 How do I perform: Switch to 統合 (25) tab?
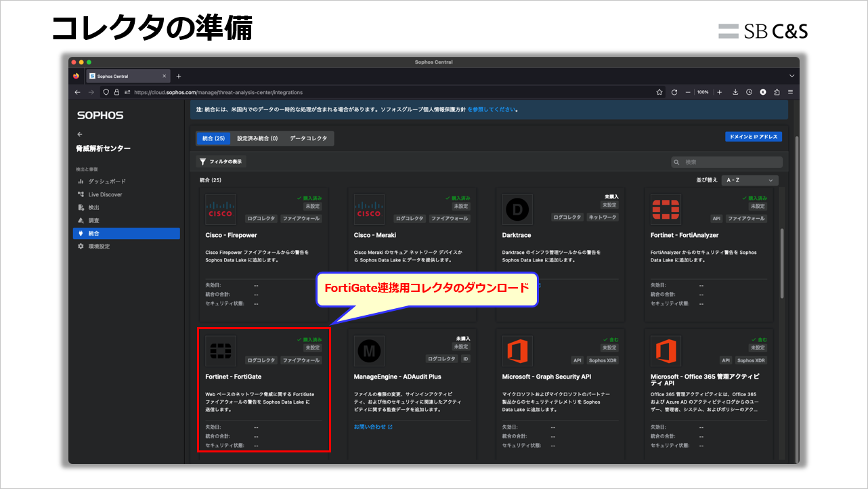[x=214, y=138]
